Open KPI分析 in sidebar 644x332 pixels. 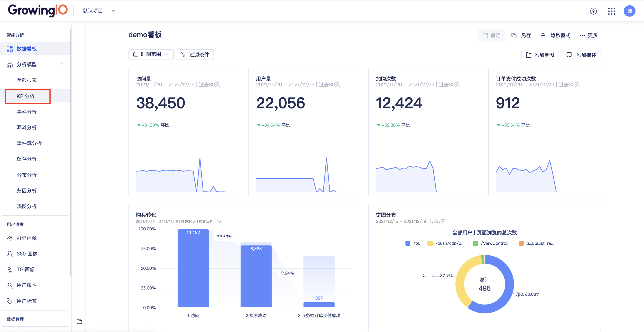click(x=26, y=96)
